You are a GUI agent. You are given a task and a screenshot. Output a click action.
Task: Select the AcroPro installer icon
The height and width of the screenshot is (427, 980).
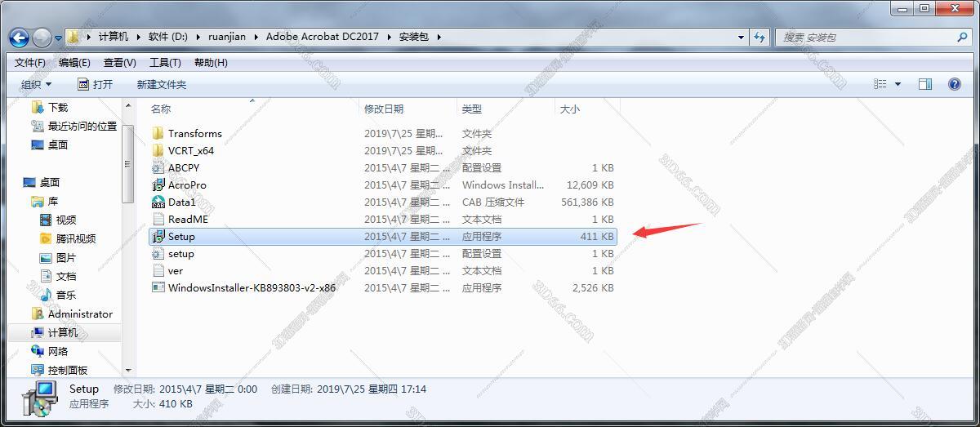(158, 185)
